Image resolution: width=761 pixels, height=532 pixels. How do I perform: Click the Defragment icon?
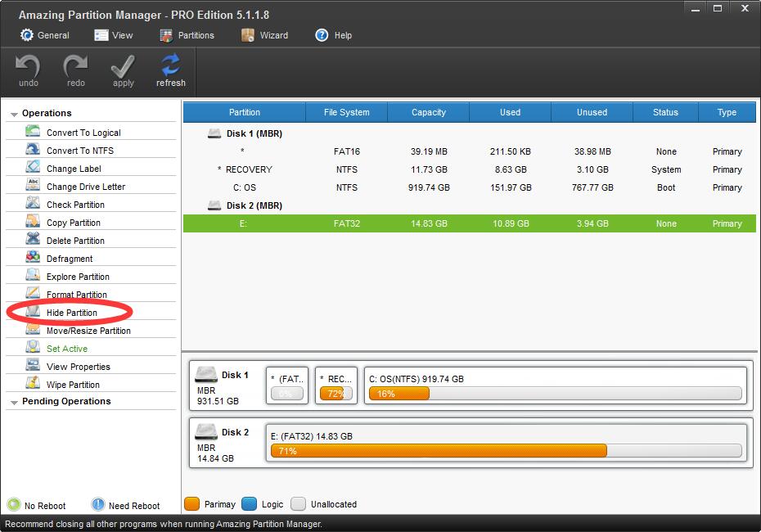coord(33,257)
